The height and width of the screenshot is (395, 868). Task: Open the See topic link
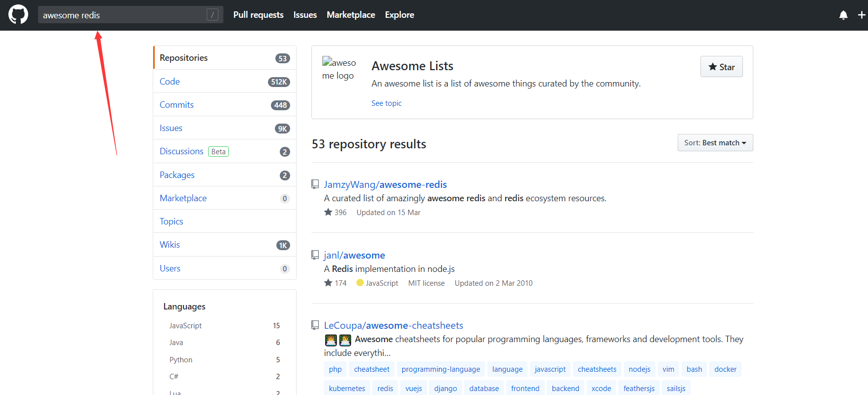point(386,103)
